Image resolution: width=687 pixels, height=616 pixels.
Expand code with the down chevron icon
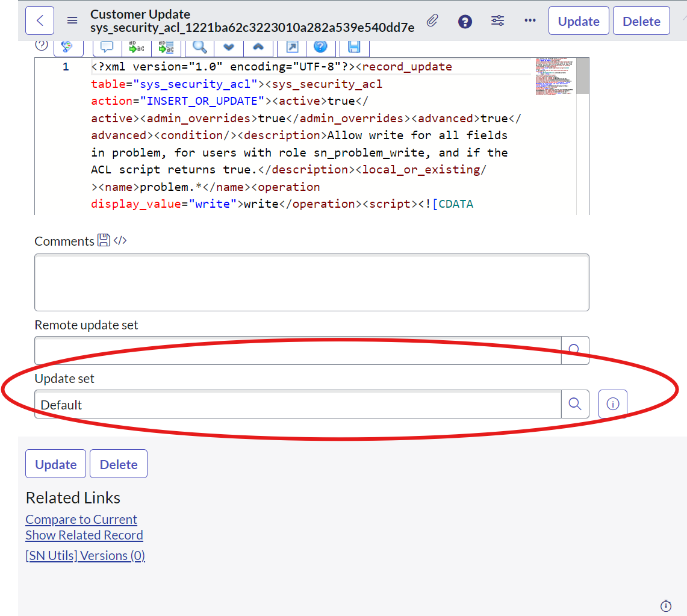pos(229,48)
